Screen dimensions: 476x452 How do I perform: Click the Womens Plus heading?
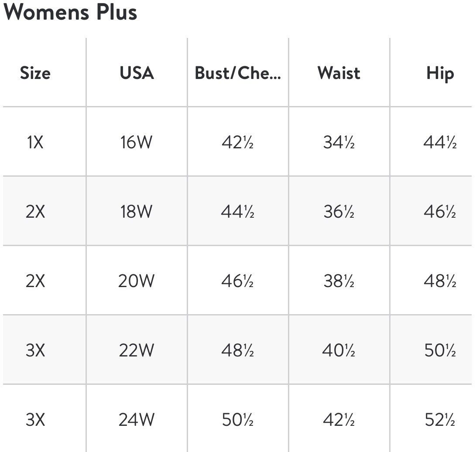pyautogui.click(x=70, y=13)
